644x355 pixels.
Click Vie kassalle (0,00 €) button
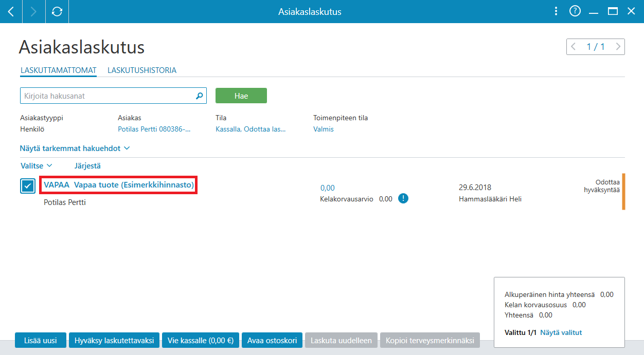tap(201, 340)
